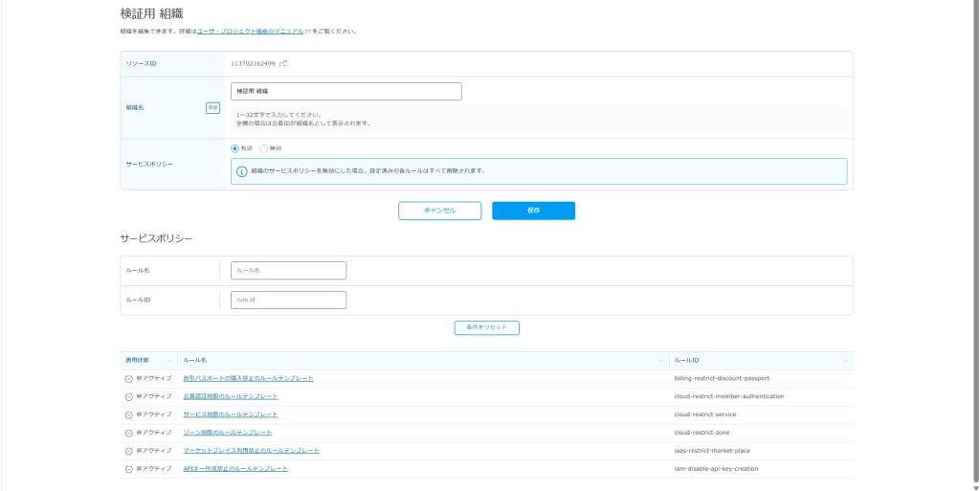Click the status icon for iam-disable-api-key-creation row

point(129,469)
